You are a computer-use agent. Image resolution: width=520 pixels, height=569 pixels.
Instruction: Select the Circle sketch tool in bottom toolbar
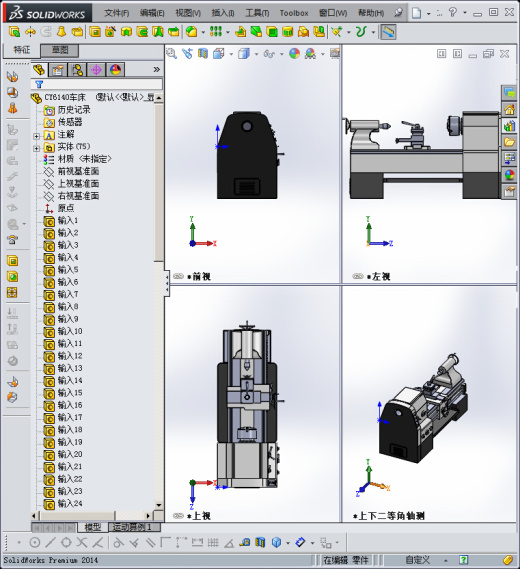tap(34, 543)
